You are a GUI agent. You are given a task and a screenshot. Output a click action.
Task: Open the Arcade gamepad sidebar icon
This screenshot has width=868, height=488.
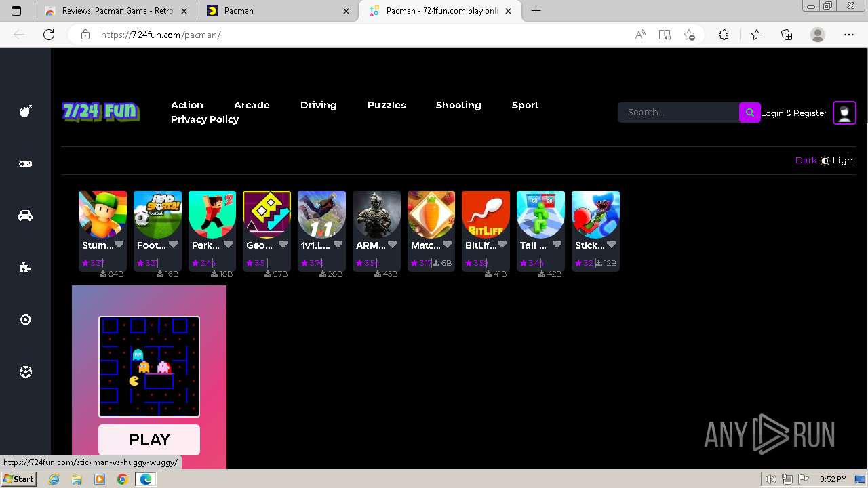coord(26,163)
